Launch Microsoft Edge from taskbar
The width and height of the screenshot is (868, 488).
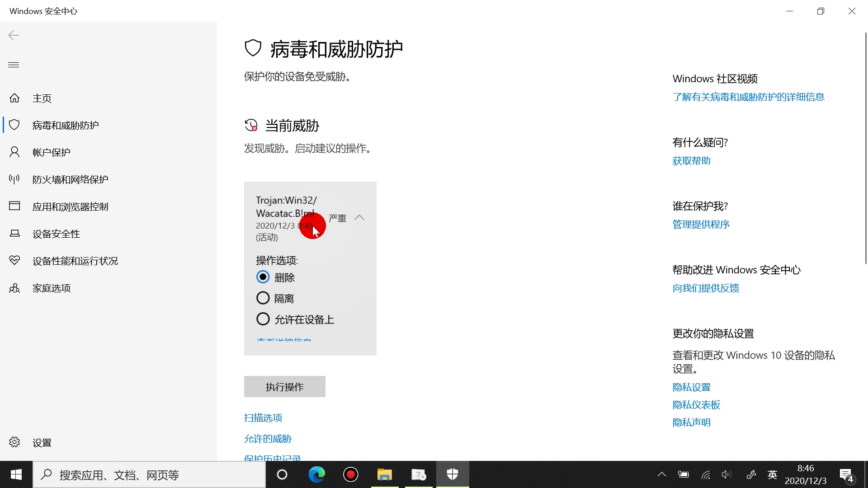(316, 474)
